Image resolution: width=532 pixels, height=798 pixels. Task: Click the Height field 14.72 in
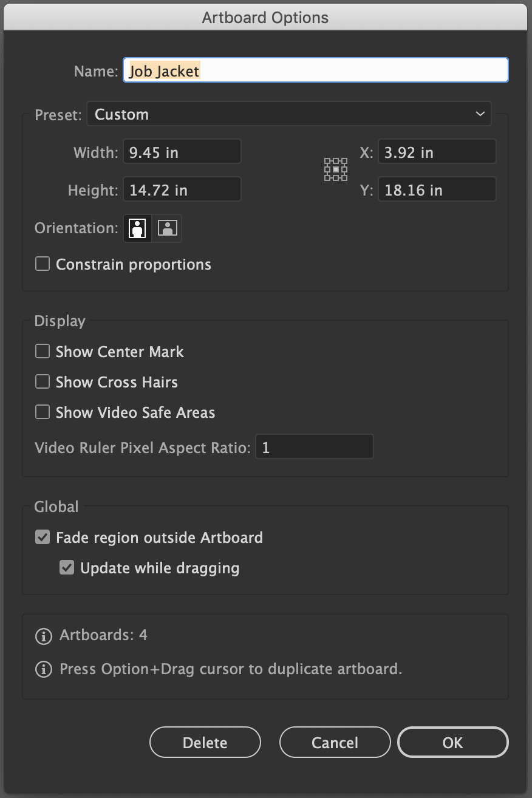tap(182, 189)
